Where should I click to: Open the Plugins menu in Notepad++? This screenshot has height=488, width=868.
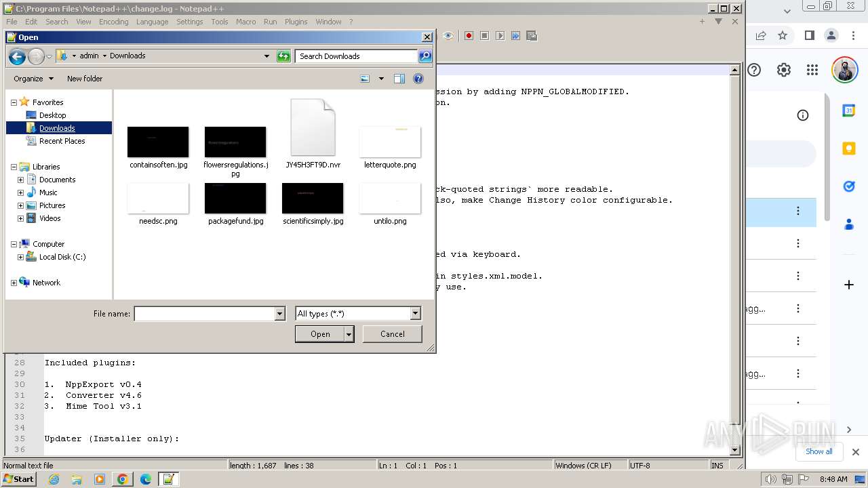click(x=296, y=22)
